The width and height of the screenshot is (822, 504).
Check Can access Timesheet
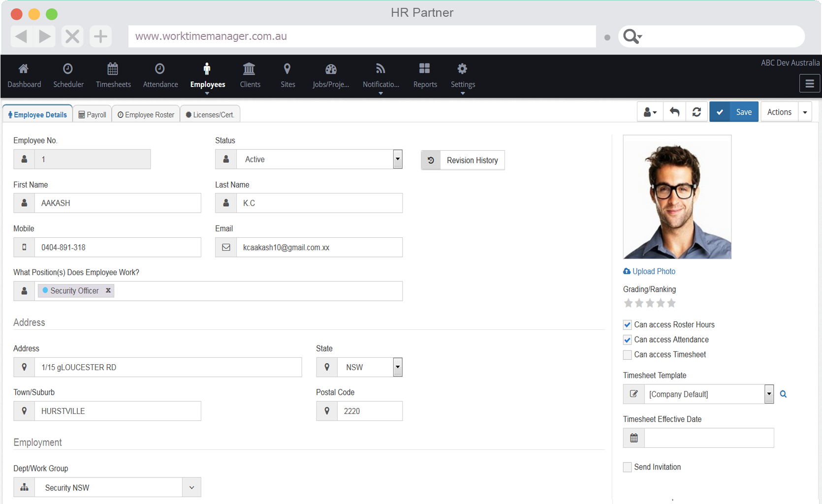tap(627, 355)
